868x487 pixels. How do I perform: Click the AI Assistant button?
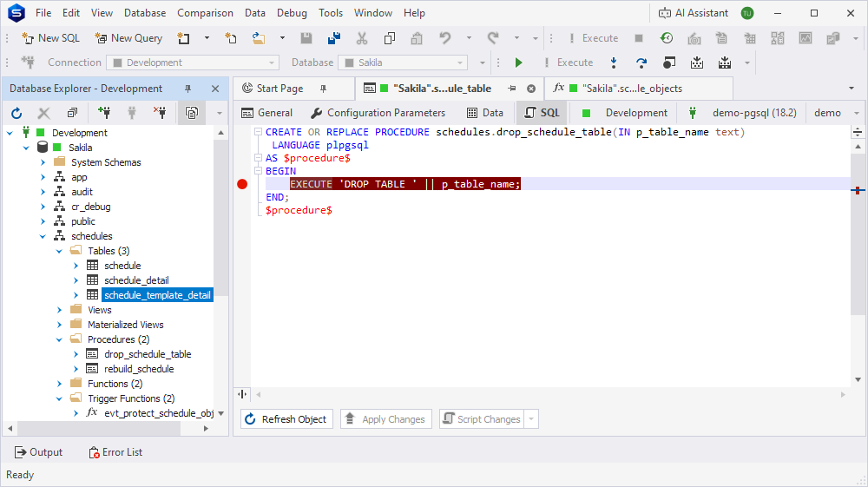(x=694, y=13)
